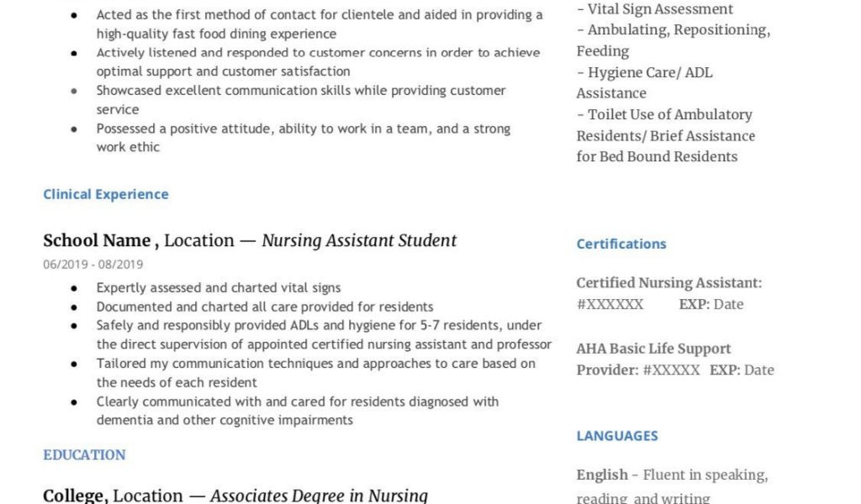Click the bullet about documenting all care

[264, 307]
